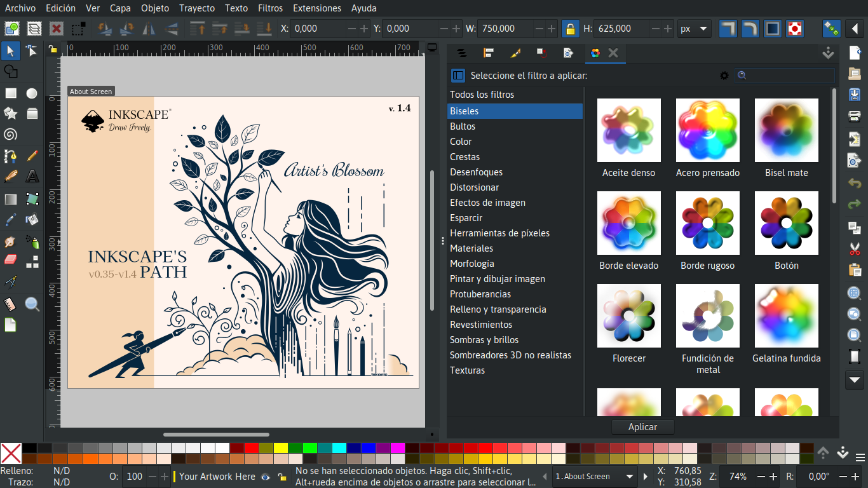
Task: Open the px units dropdown
Action: coord(695,29)
